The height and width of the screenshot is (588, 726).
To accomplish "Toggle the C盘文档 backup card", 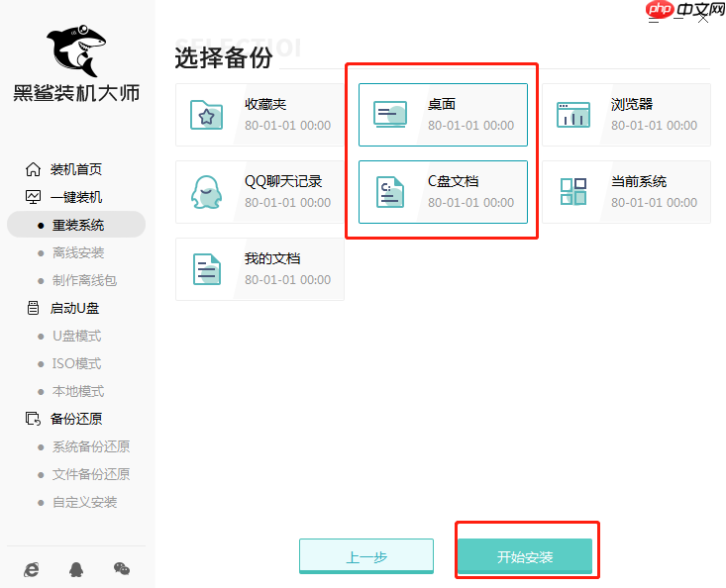I will [x=443, y=192].
